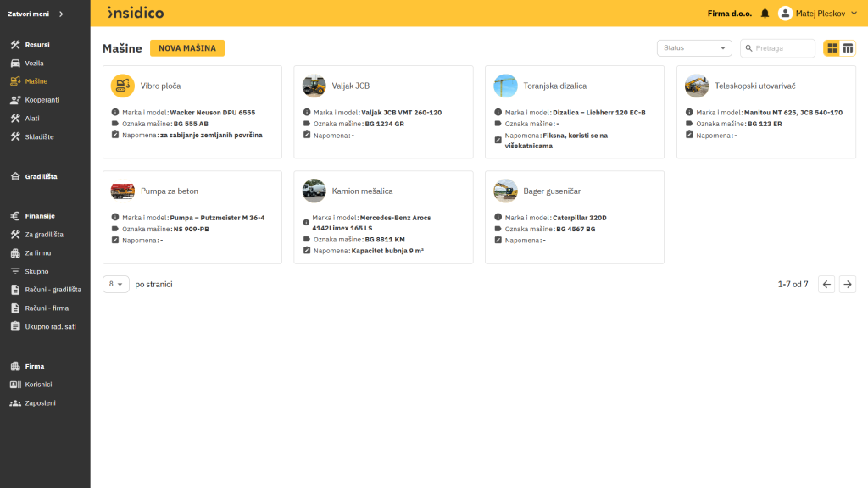Go to the previous page arrow

tap(826, 285)
